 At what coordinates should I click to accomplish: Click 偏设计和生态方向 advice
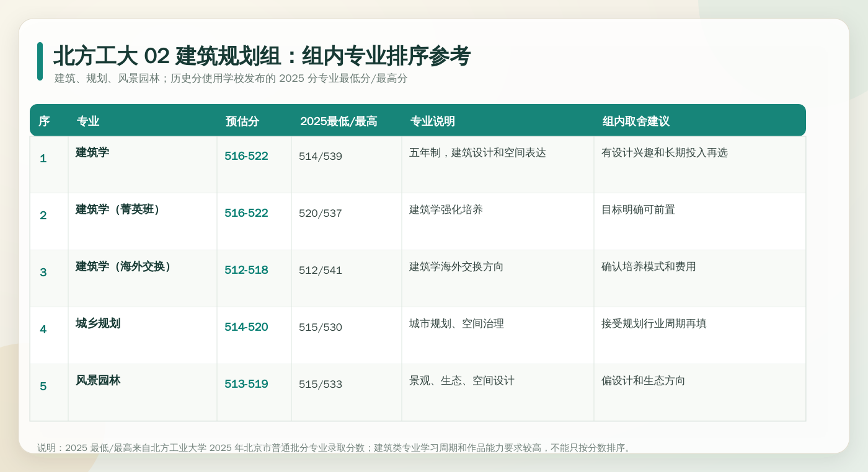coord(644,380)
